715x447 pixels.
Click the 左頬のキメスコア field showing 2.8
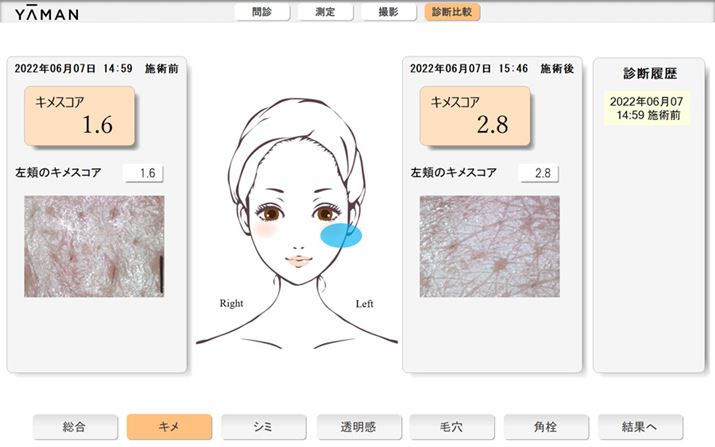pyautogui.click(x=539, y=173)
